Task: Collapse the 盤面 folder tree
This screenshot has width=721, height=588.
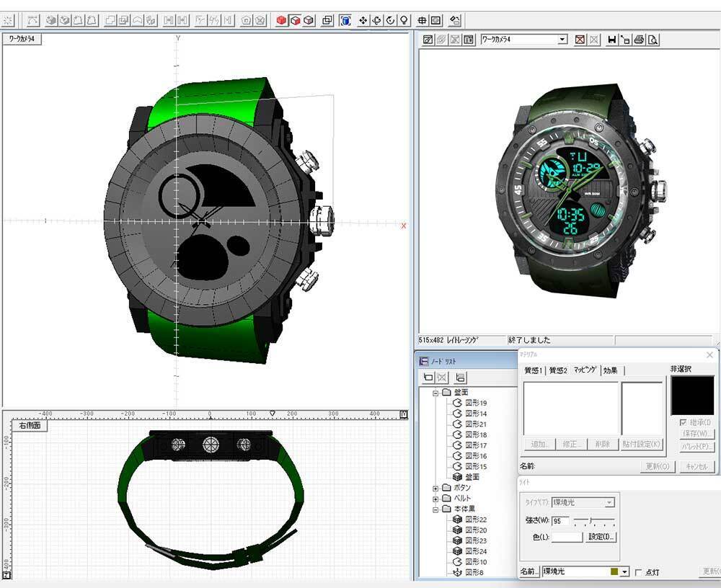Action: (x=435, y=393)
